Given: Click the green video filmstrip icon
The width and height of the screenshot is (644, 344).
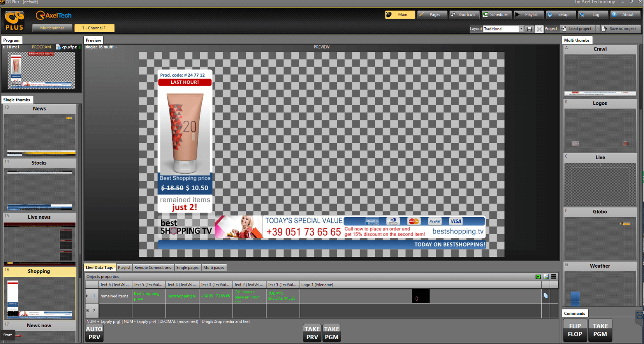Looking at the screenshot, I should coord(538,277).
